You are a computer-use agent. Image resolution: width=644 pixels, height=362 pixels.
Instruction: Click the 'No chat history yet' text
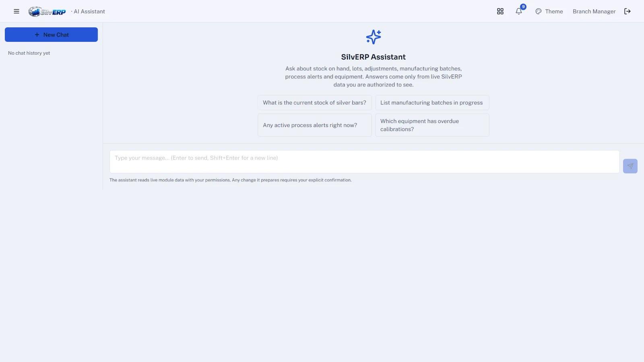[x=29, y=53]
